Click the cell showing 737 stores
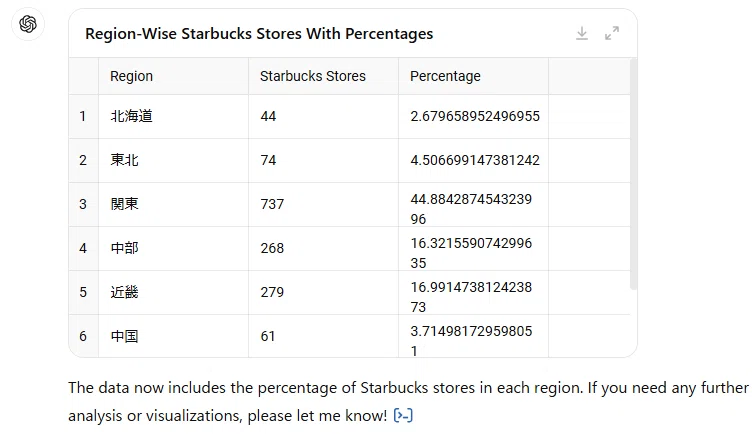Viewport: 752px width, 434px height. (323, 204)
